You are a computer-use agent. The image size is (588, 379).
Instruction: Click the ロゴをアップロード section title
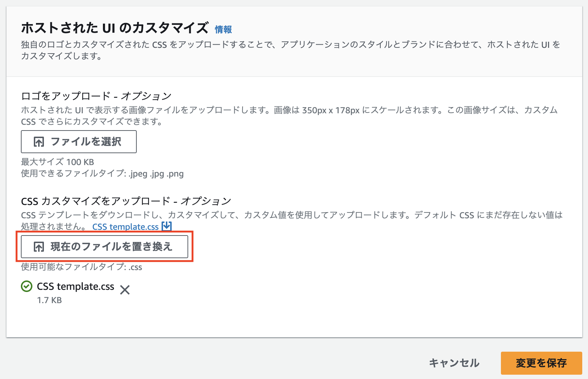(x=96, y=96)
